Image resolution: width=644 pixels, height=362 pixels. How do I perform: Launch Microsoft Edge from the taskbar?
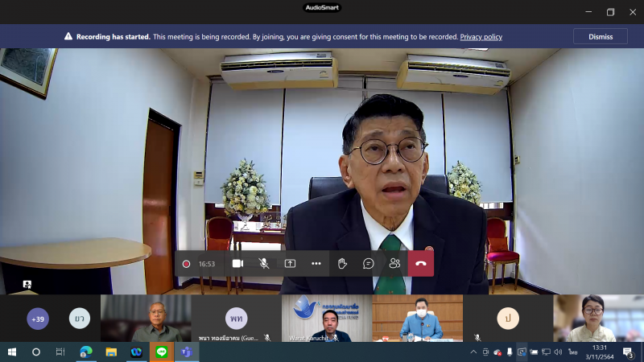click(86, 352)
